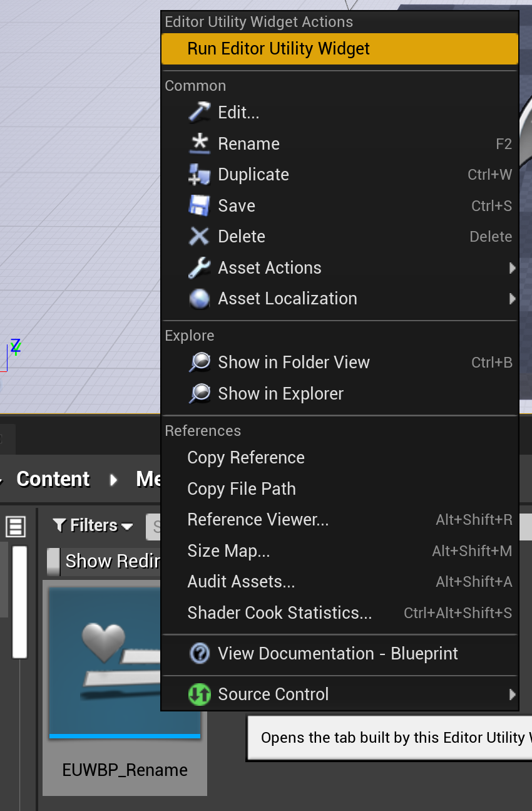
Task: Expand the Source Control submenu arrow
Action: point(512,694)
